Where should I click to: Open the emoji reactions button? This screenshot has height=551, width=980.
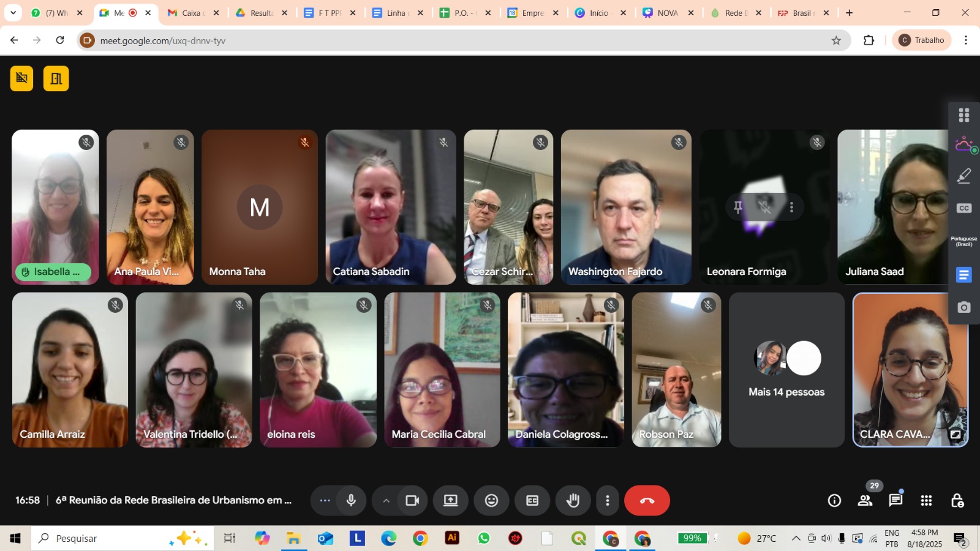coord(491,501)
